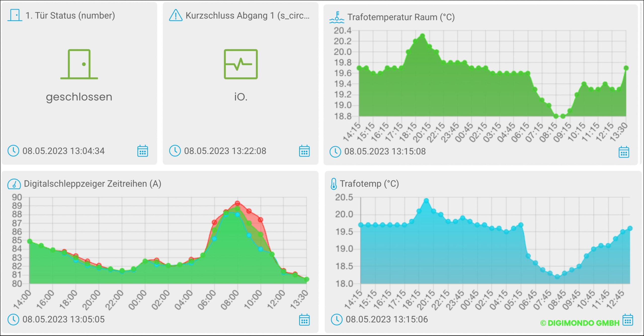Click the gauge icon on Digitalschleppzeiger Zeitreihen
This screenshot has width=644, height=336.
tap(14, 184)
